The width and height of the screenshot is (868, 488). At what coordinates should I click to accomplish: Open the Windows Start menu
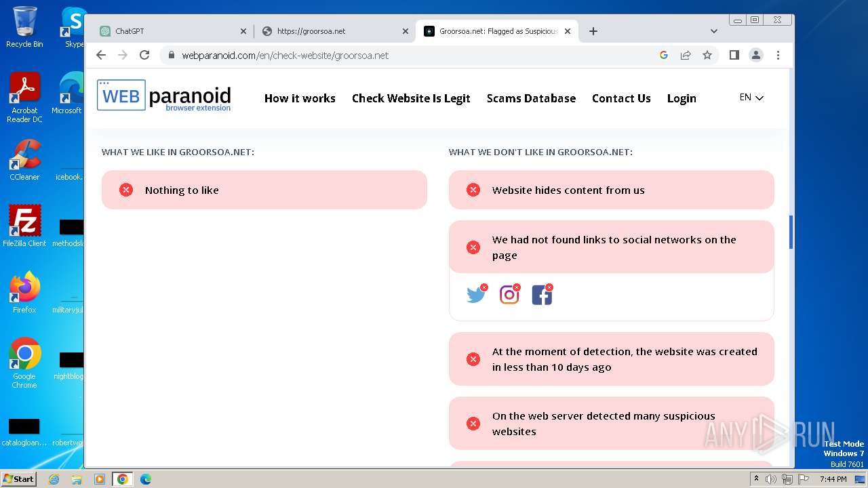[x=18, y=479]
